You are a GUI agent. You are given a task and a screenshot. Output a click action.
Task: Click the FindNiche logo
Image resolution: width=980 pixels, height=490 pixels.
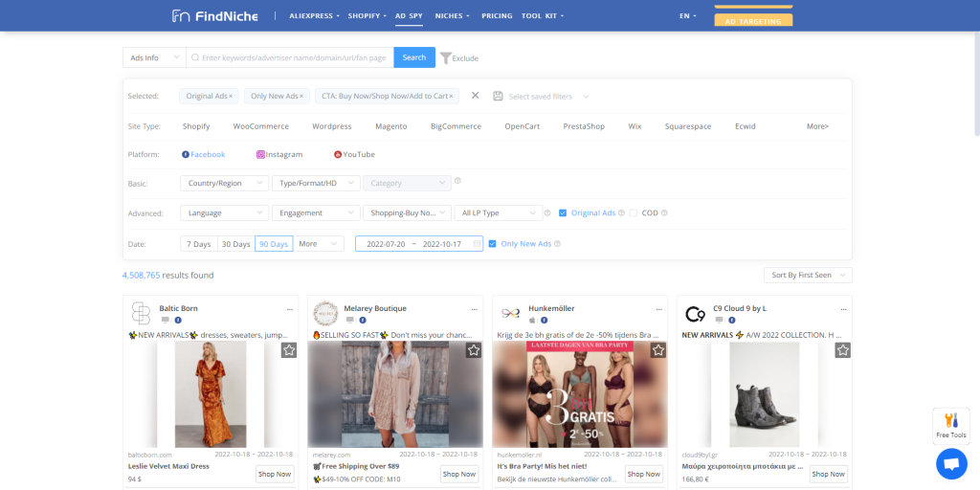pos(215,15)
